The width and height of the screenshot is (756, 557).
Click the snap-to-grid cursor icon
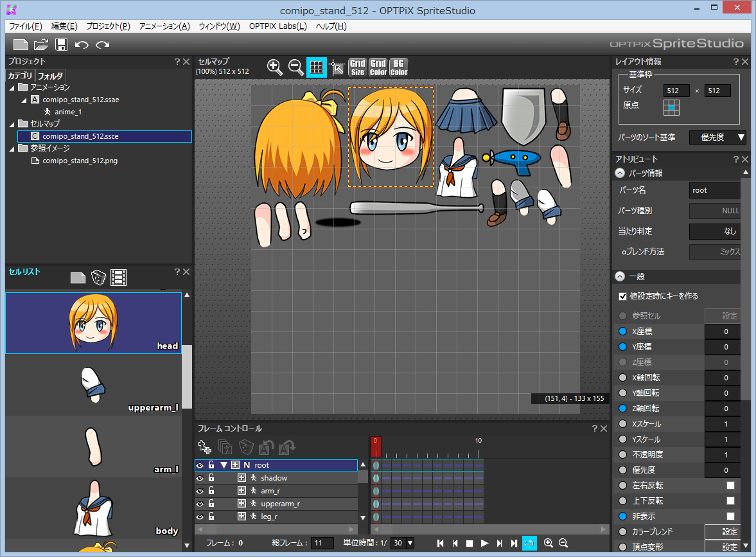(x=337, y=67)
